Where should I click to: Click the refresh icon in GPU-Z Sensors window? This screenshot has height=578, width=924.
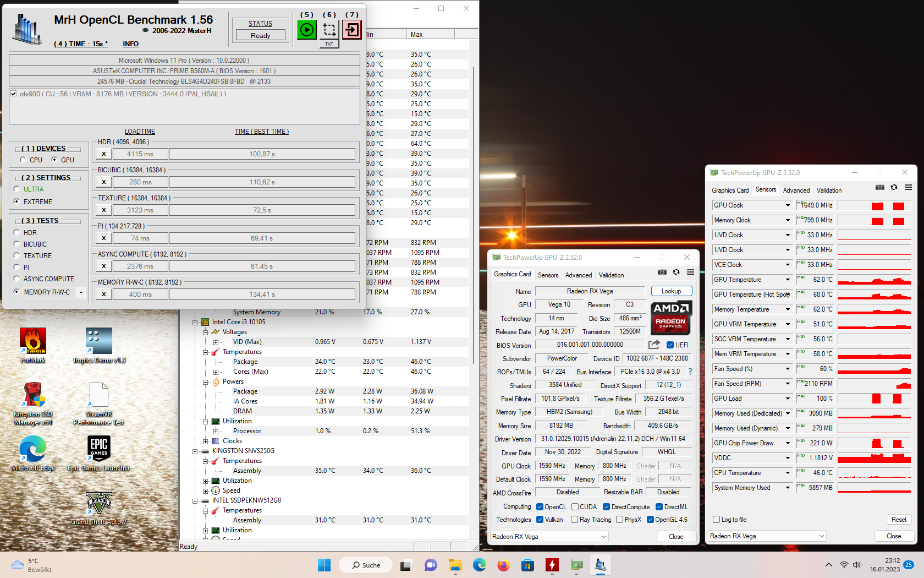click(x=894, y=187)
